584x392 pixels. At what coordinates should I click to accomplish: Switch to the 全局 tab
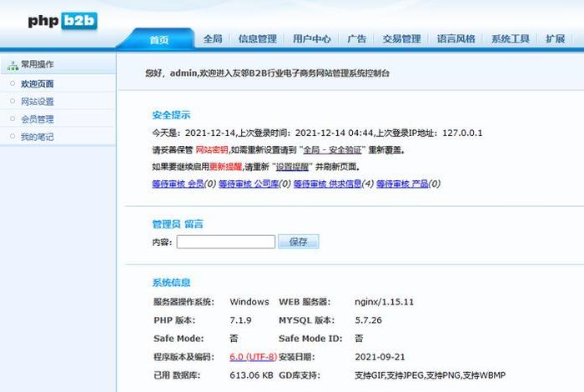pos(213,38)
